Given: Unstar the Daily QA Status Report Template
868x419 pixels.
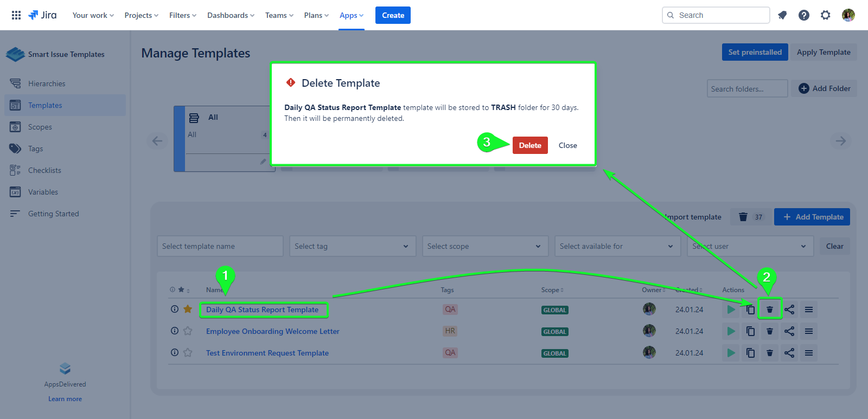Looking at the screenshot, I should pyautogui.click(x=188, y=309).
